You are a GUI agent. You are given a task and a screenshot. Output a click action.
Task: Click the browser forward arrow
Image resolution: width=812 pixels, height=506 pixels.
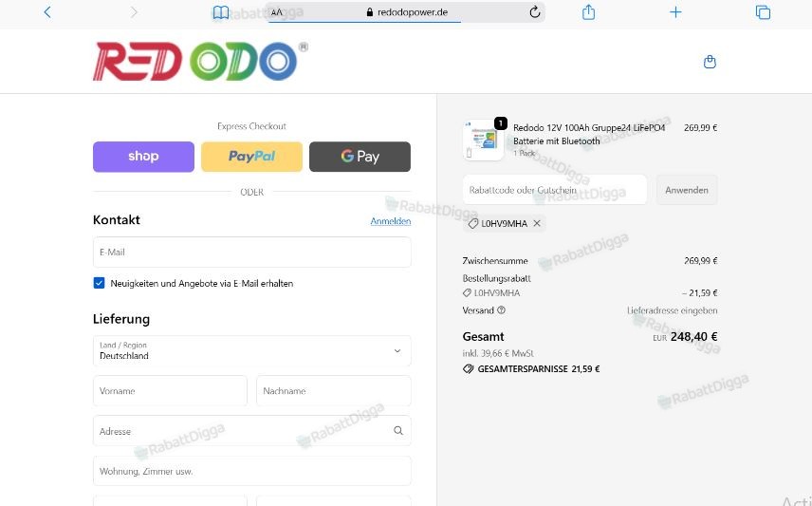(134, 12)
